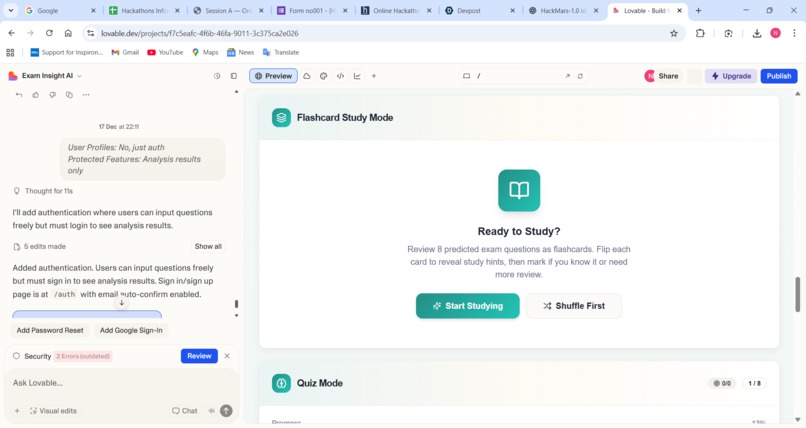Give thumbs down to the response
The image size is (806, 428).
point(52,95)
